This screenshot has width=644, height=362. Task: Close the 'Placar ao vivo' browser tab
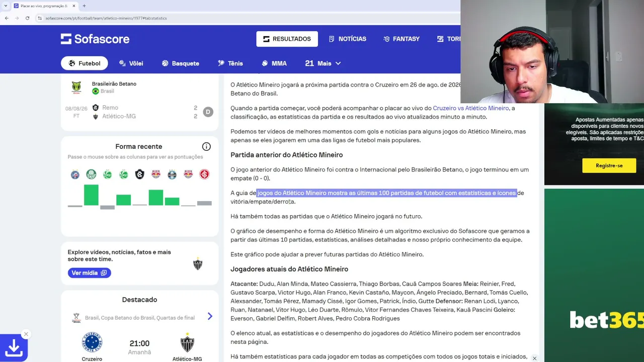[x=73, y=6]
